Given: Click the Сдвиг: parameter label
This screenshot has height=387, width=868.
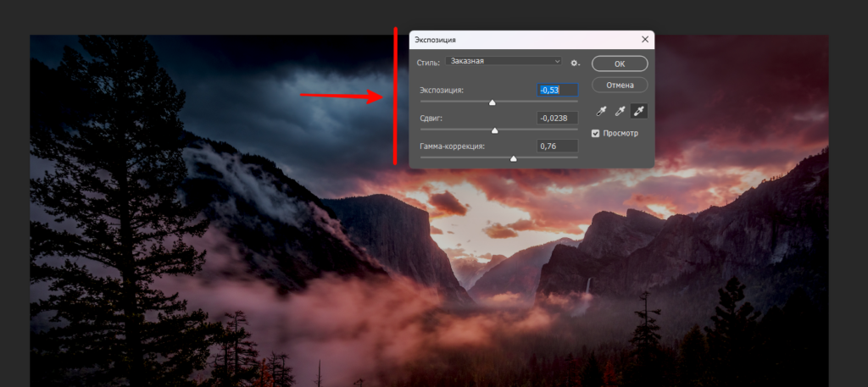Looking at the screenshot, I should coord(431,118).
